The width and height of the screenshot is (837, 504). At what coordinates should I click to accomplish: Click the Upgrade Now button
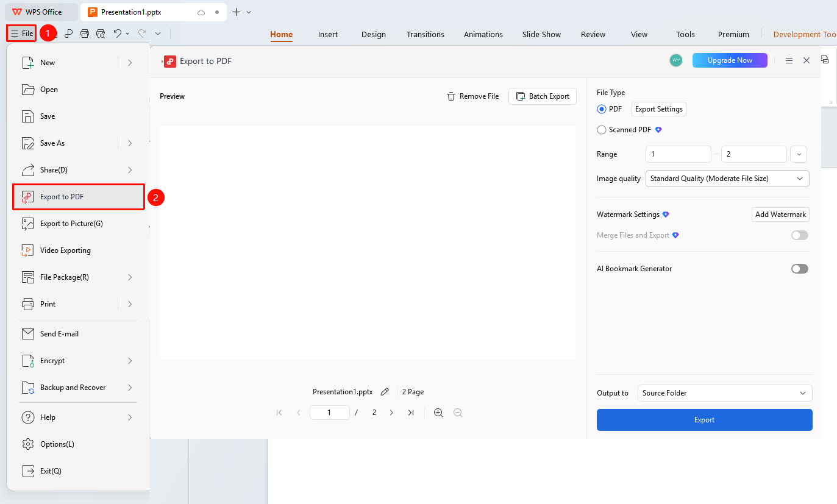pyautogui.click(x=730, y=60)
